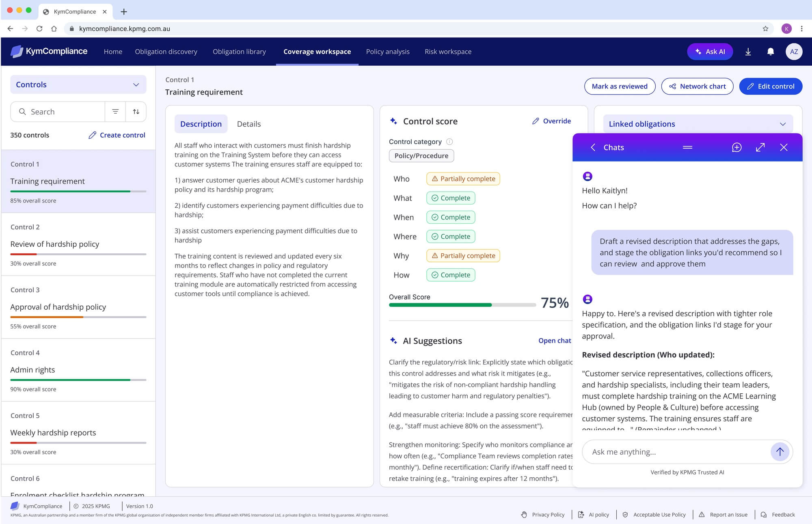The height and width of the screenshot is (524, 812).
Task: Navigate to Risk workspace
Action: pyautogui.click(x=448, y=52)
